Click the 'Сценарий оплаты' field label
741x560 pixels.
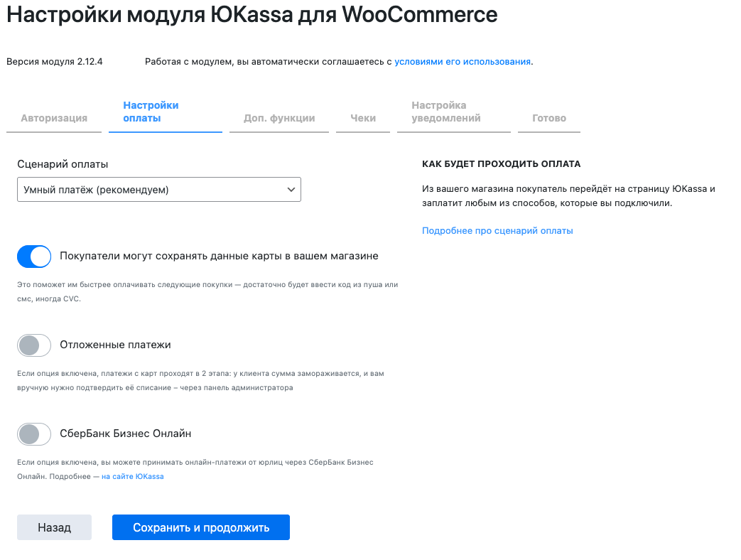pos(63,164)
